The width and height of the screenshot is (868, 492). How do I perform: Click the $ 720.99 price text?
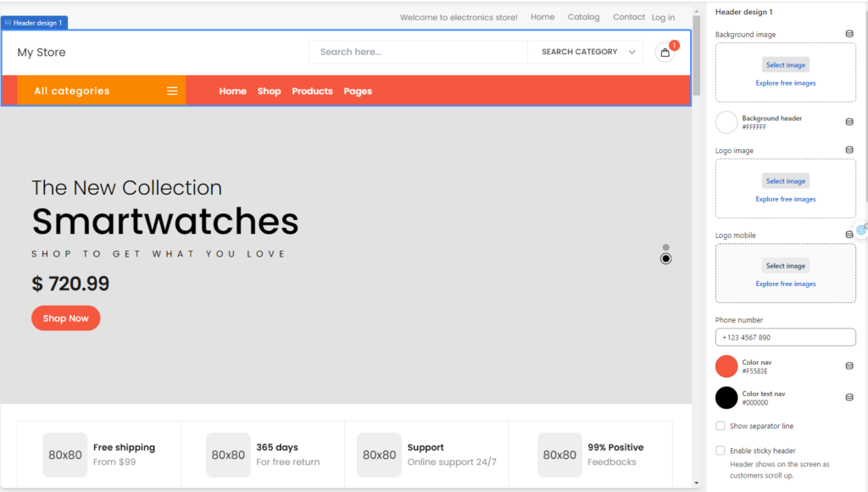[x=70, y=284]
